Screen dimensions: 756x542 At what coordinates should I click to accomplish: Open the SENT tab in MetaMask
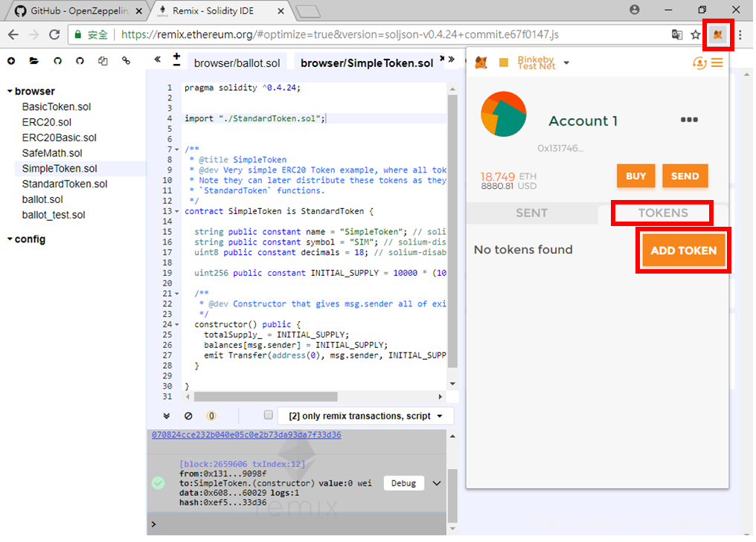point(532,213)
